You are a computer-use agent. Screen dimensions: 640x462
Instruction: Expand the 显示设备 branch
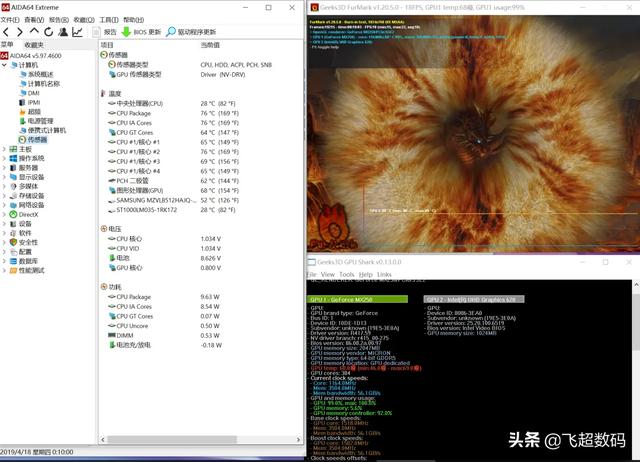pyautogui.click(x=4, y=177)
